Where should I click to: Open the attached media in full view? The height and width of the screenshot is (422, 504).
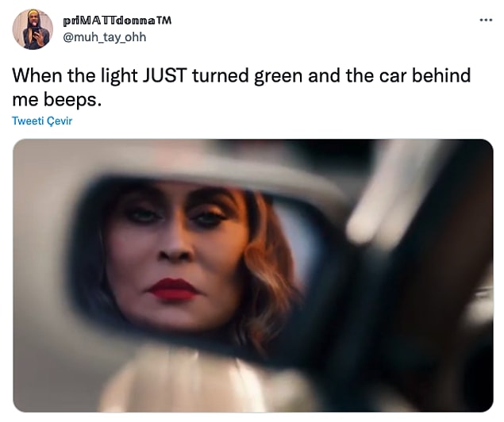click(x=253, y=275)
